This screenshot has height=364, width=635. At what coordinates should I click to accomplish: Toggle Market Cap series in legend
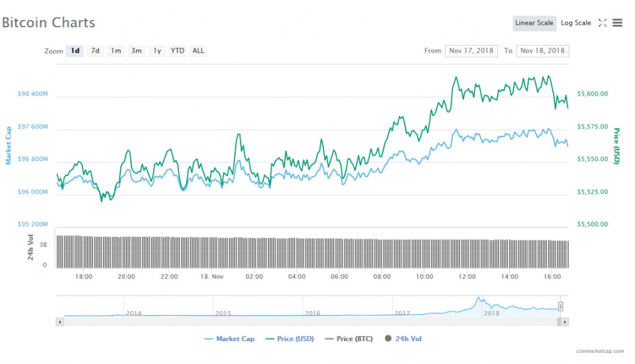click(229, 339)
